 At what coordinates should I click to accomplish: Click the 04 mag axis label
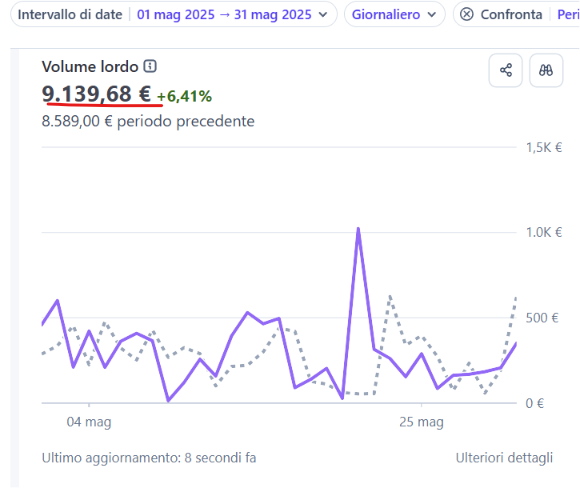(x=89, y=422)
